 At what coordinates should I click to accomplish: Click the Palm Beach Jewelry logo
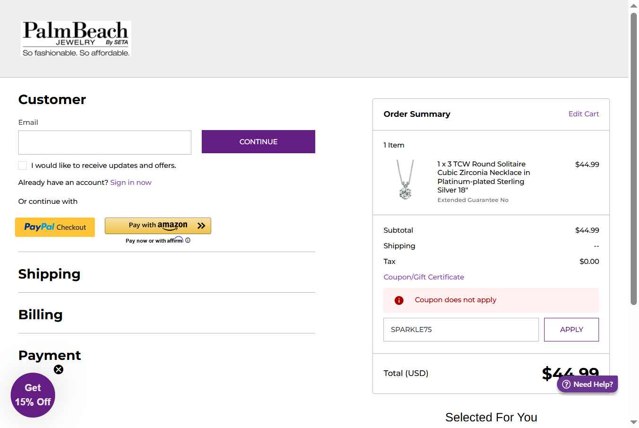76,39
